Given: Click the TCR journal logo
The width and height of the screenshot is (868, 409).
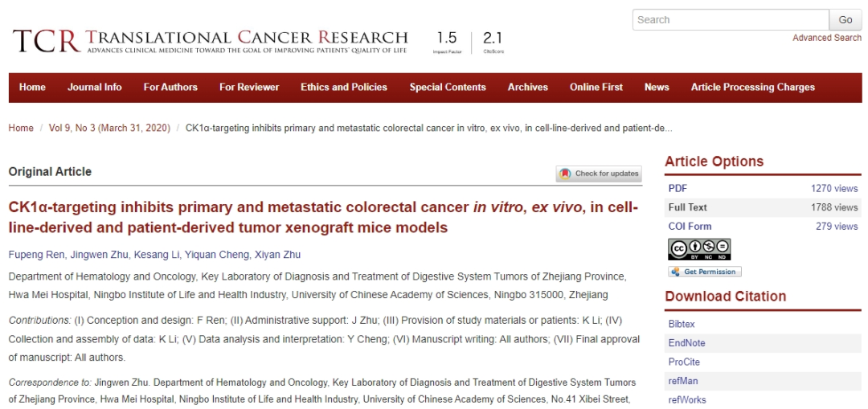Looking at the screenshot, I should [x=211, y=41].
